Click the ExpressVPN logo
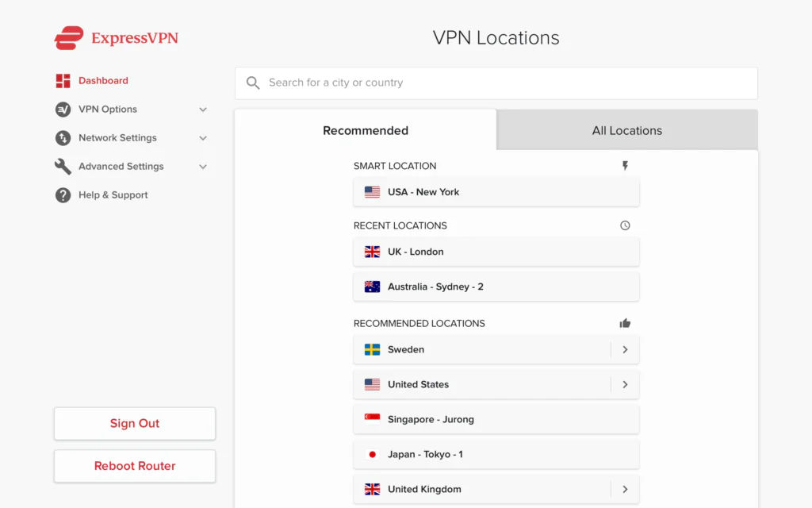This screenshot has width=812, height=508. click(116, 37)
